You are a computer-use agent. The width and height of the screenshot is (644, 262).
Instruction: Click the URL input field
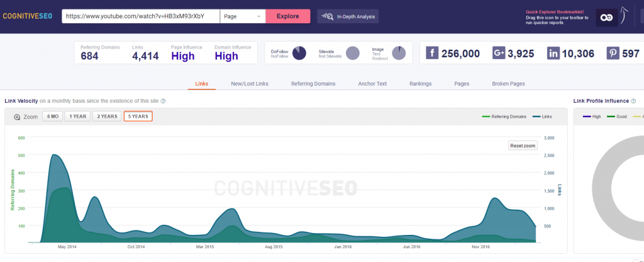coord(141,16)
